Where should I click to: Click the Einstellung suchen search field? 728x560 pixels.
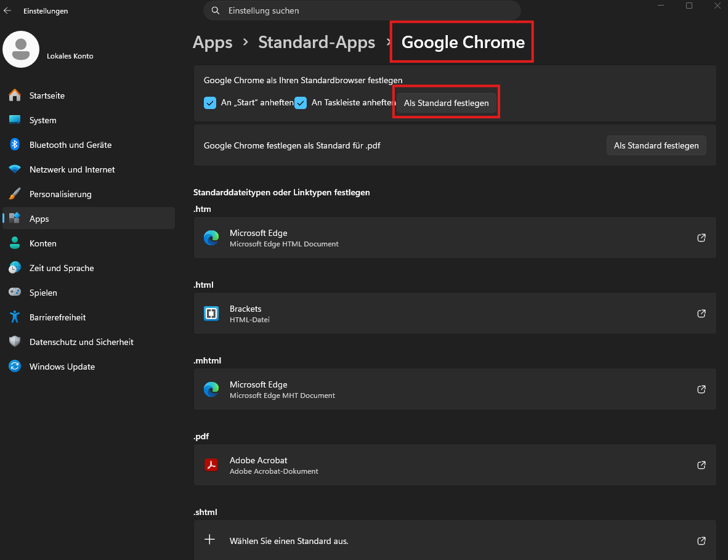(362, 10)
